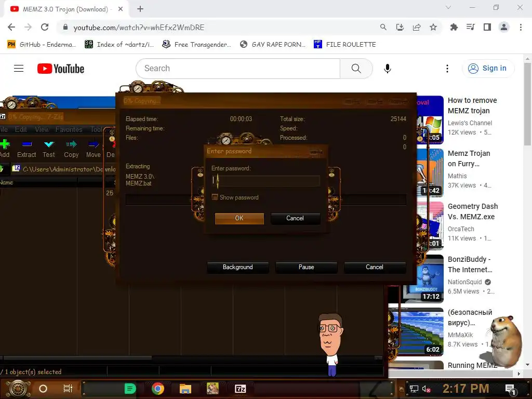Open the Chrome profile avatar
The height and width of the screenshot is (399, 532).
point(504,28)
